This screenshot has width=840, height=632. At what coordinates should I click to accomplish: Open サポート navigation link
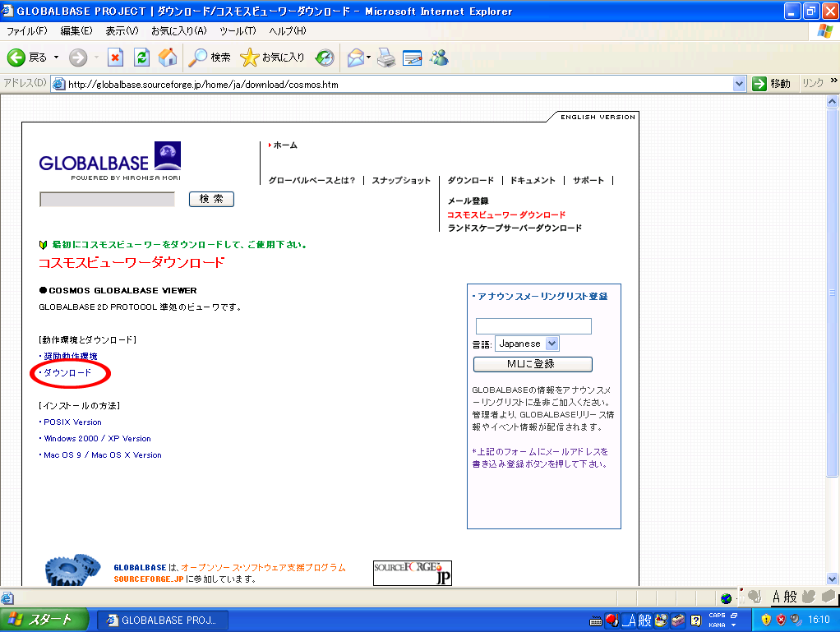[588, 181]
